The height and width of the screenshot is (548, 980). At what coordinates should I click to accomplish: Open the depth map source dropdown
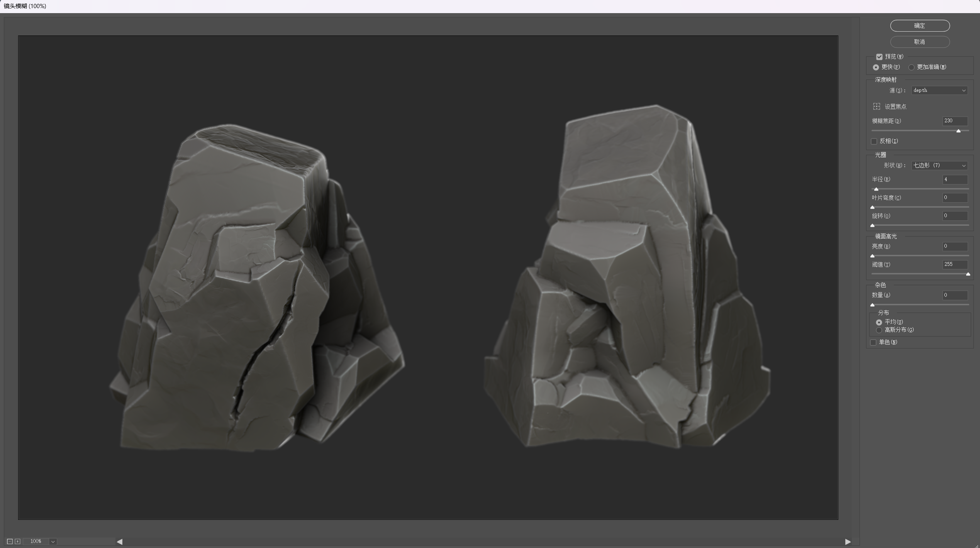939,90
